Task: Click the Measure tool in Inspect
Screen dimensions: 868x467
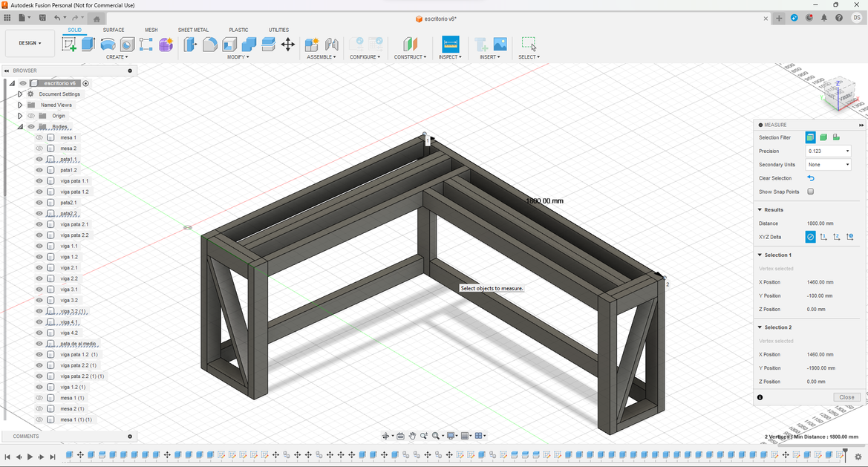Action: point(450,45)
